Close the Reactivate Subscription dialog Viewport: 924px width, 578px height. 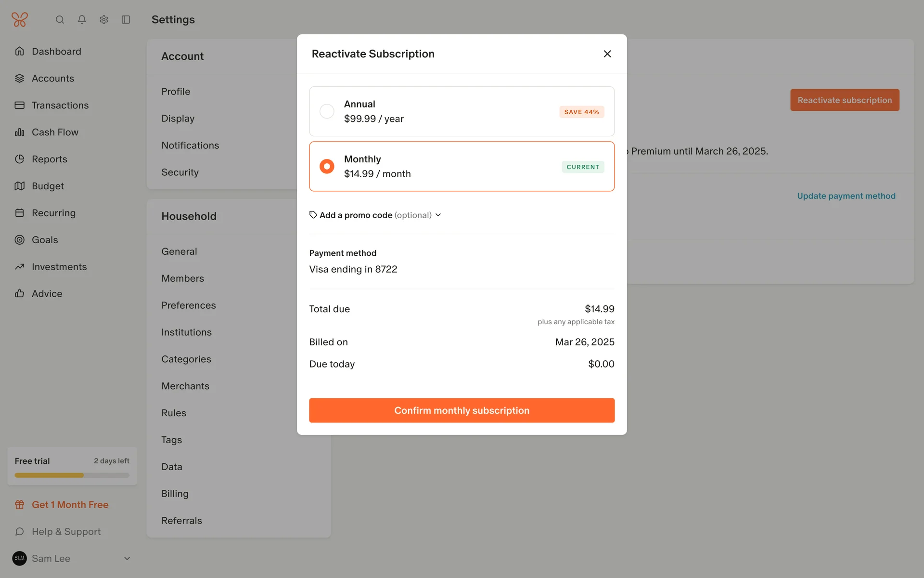(x=607, y=54)
